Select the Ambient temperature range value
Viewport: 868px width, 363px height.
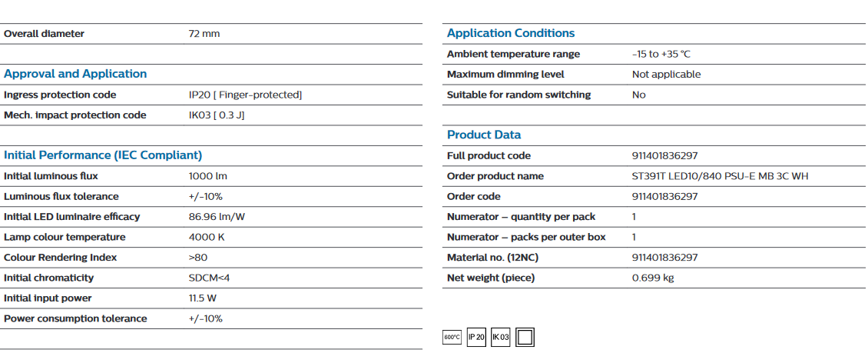tap(661, 55)
